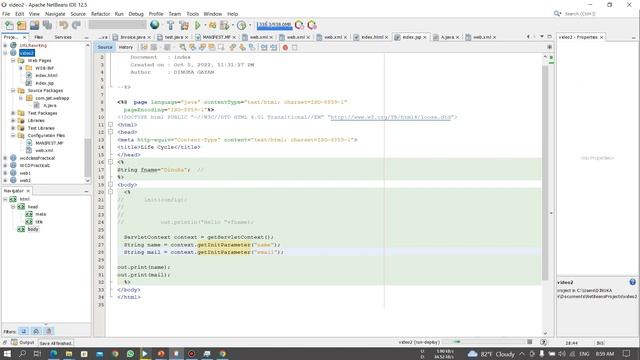Expand the URLRewriting project node
The image size is (640, 360).
tap(5, 45)
